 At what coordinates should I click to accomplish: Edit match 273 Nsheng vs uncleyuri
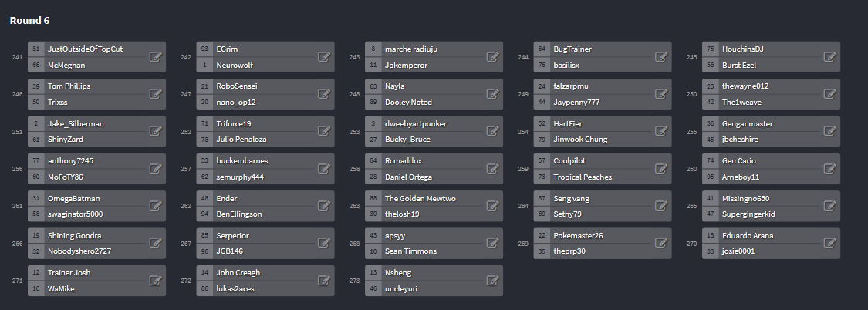pyautogui.click(x=493, y=280)
